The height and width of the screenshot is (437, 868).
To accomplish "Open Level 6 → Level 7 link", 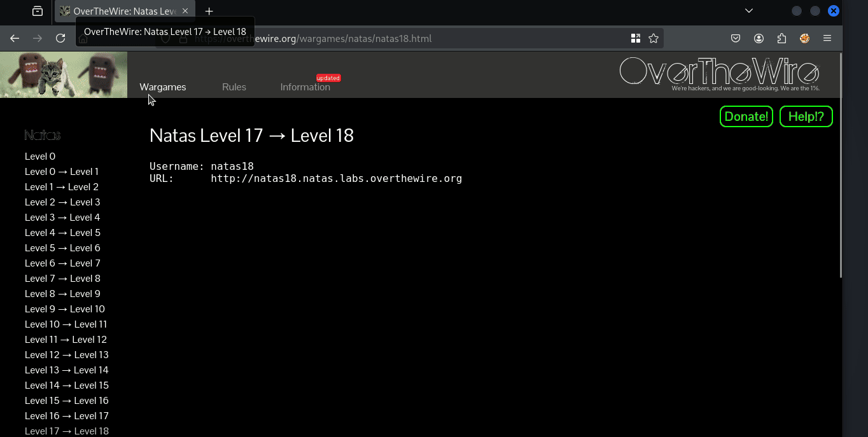I will coord(62,263).
